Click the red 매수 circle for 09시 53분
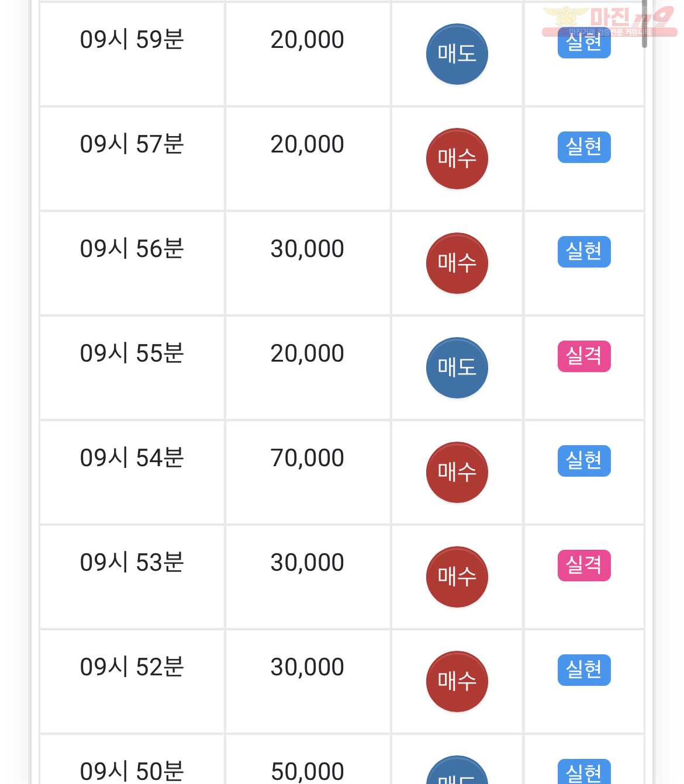The width and height of the screenshot is (684, 784). pos(457,577)
